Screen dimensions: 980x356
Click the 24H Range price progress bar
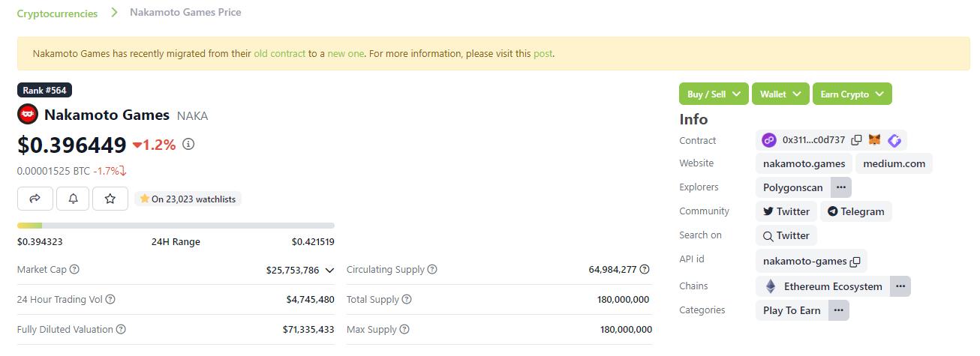tap(176, 226)
